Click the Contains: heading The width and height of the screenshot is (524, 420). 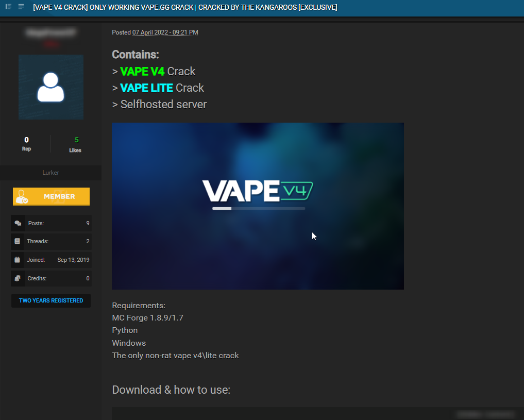(136, 55)
